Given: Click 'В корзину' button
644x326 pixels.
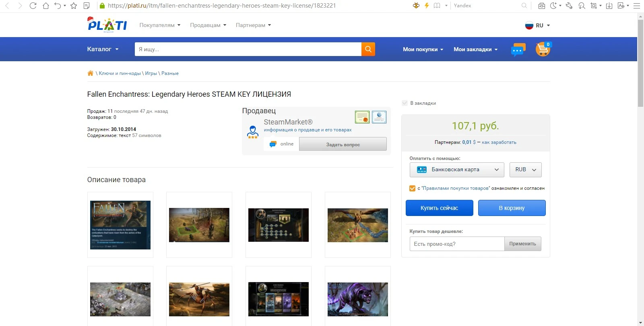Looking at the screenshot, I should click(x=512, y=208).
